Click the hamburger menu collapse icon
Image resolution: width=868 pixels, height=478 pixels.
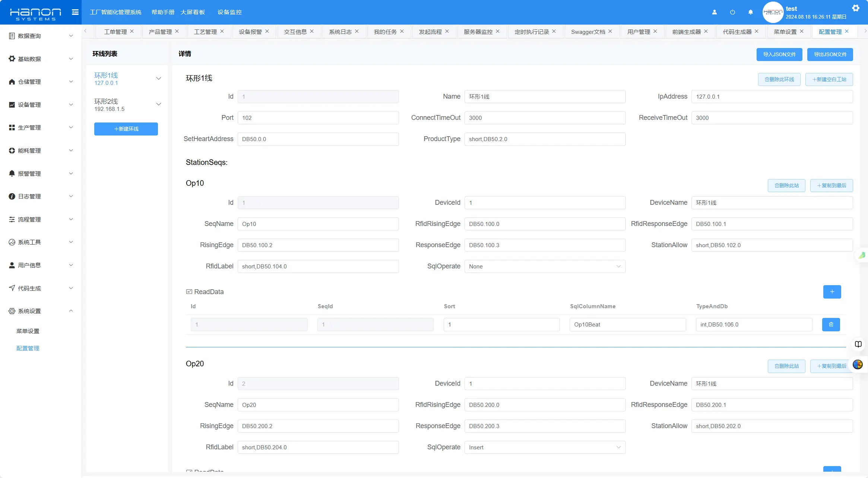(75, 12)
